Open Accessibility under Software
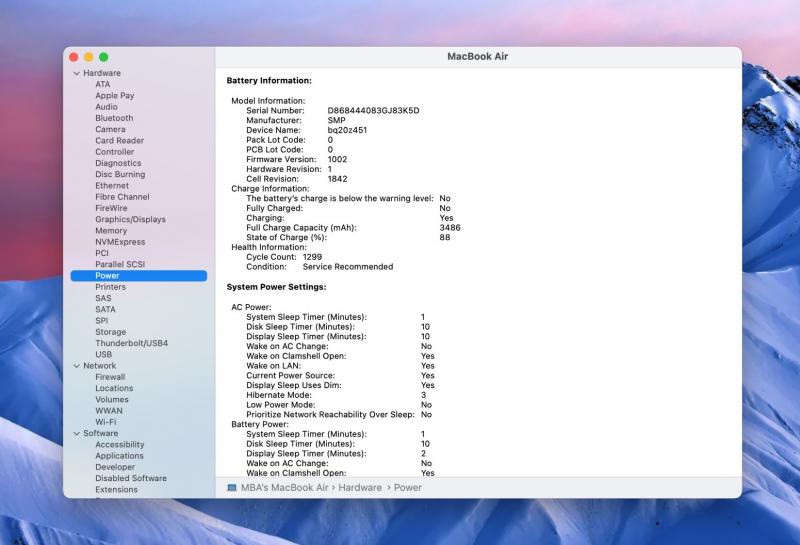This screenshot has width=800, height=545. pyautogui.click(x=120, y=444)
